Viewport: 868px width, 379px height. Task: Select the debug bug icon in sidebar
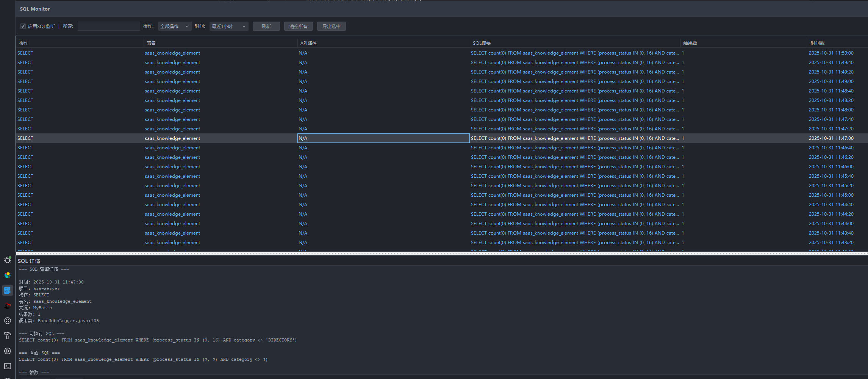(8, 260)
